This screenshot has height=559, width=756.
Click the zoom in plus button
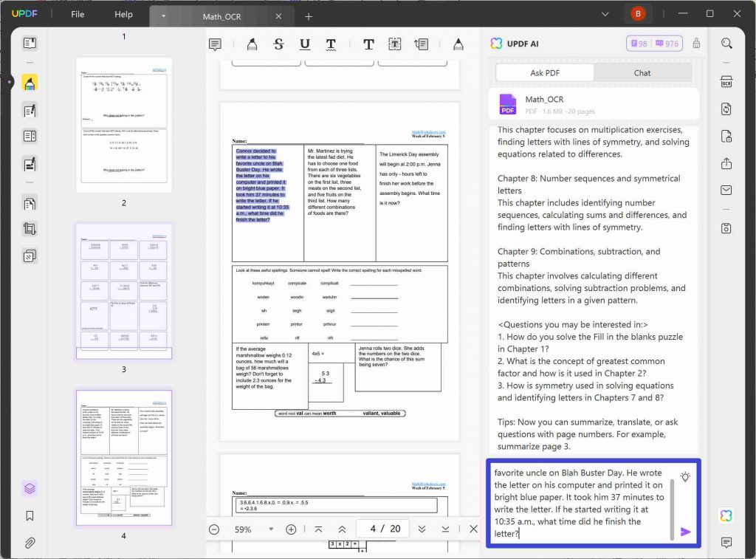[291, 529]
